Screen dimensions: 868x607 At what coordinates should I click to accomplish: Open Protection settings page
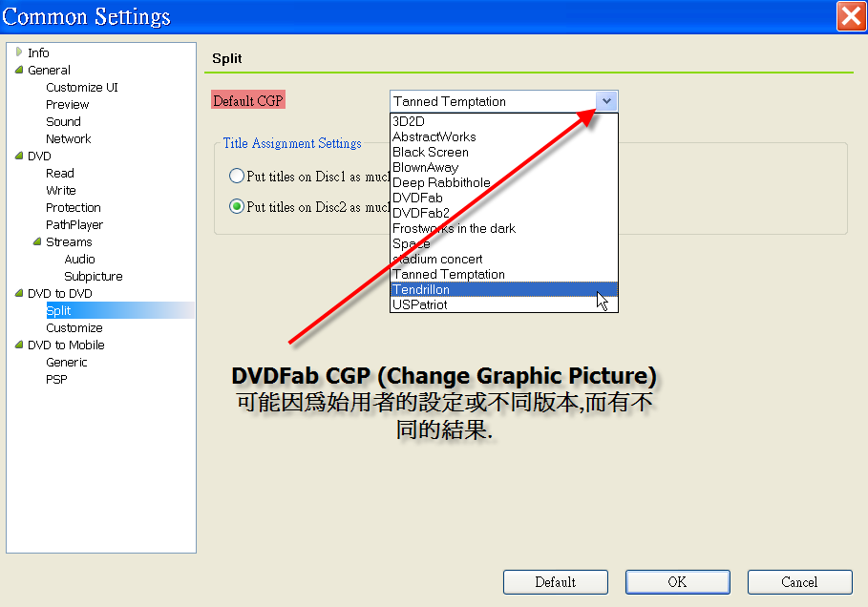[74, 207]
